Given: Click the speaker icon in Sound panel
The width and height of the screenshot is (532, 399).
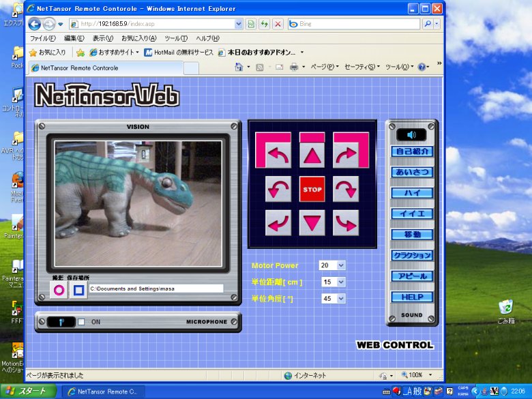Looking at the screenshot, I should coord(411,135).
